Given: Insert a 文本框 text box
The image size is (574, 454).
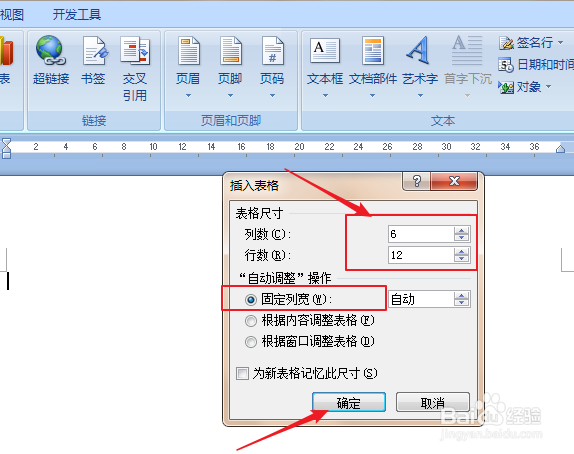Looking at the screenshot, I should (325, 67).
